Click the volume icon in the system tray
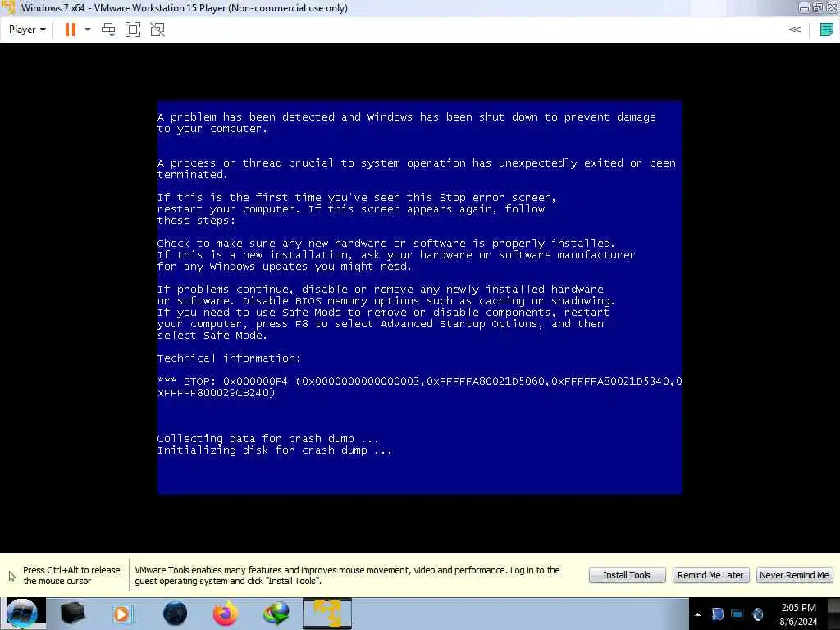This screenshot has width=840, height=630. pos(757,614)
